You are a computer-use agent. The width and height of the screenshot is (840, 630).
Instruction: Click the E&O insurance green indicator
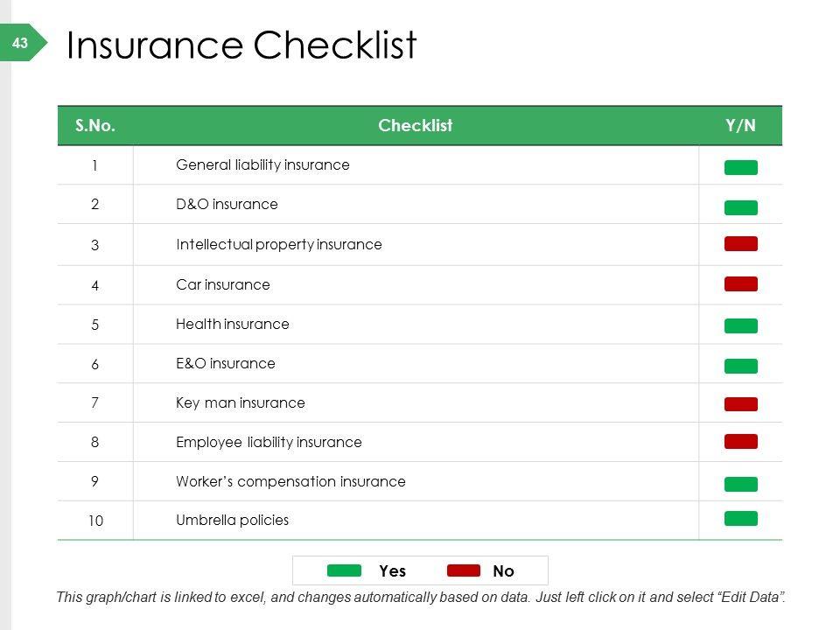tap(740, 366)
